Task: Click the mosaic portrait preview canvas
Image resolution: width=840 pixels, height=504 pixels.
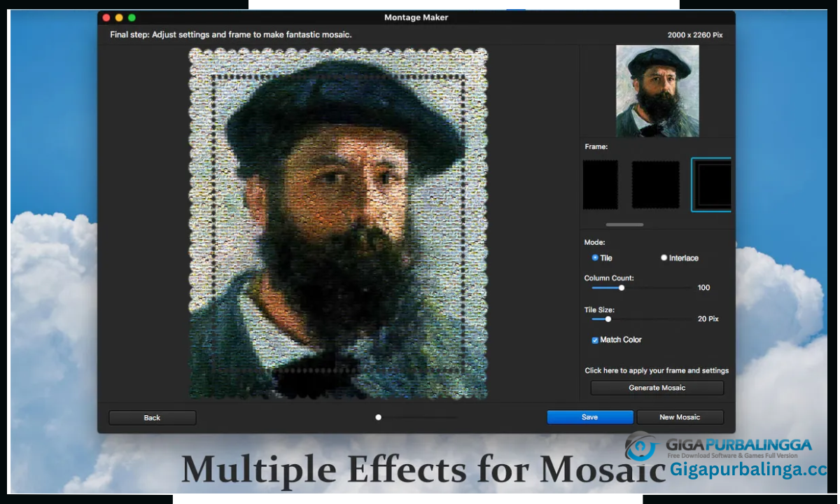Action: coord(339,223)
